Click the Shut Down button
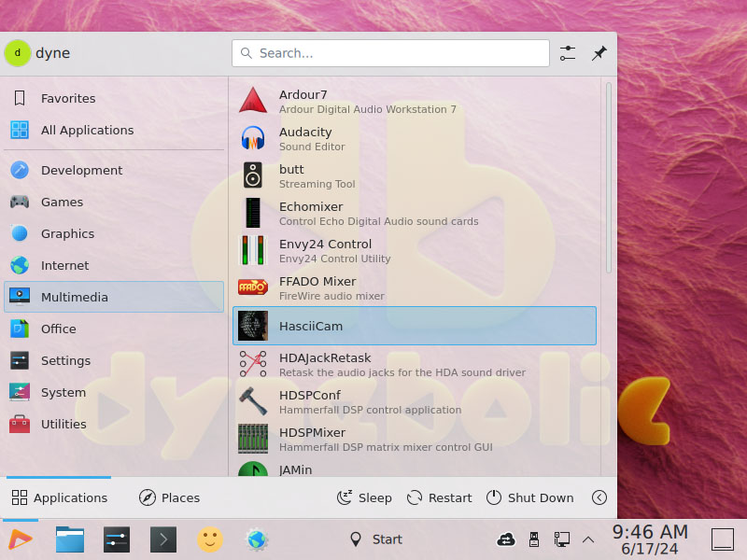The height and width of the screenshot is (560, 747). tap(529, 497)
